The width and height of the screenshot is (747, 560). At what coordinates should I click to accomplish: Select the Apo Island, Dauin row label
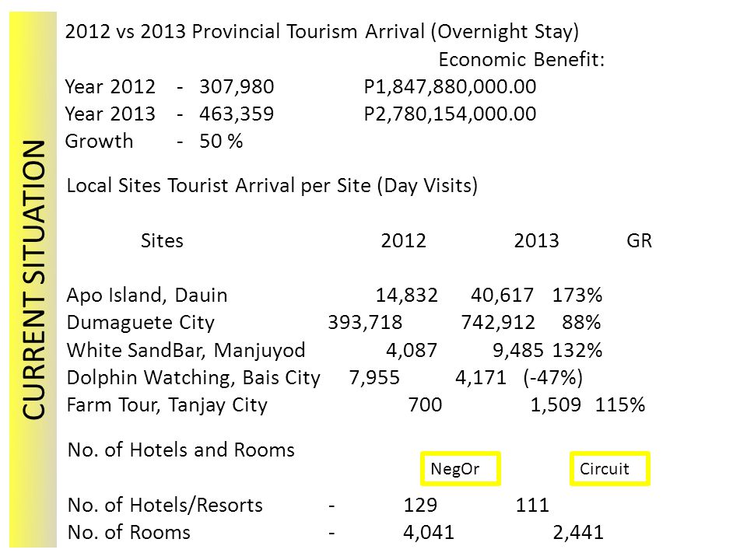point(147,296)
